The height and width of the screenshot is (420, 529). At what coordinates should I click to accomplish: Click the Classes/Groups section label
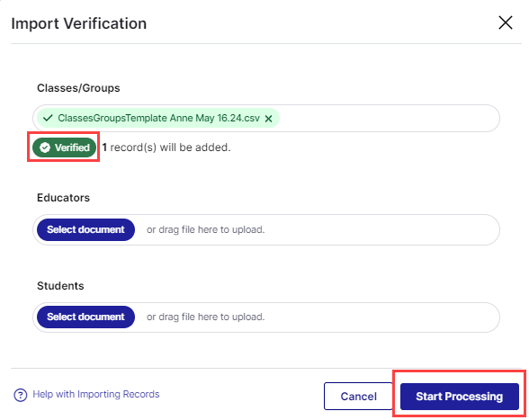(x=78, y=88)
